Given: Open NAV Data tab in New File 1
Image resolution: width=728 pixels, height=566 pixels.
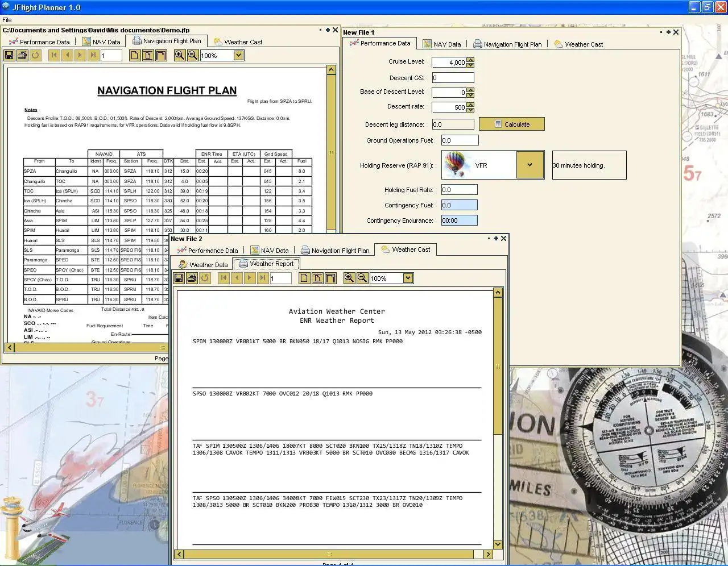Looking at the screenshot, I should [x=442, y=44].
